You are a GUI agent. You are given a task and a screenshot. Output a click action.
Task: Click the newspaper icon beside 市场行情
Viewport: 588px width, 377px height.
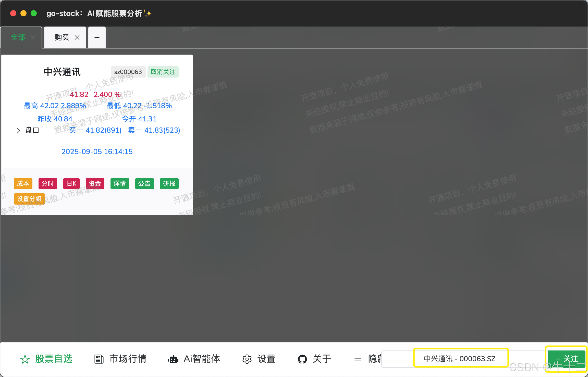coord(99,359)
